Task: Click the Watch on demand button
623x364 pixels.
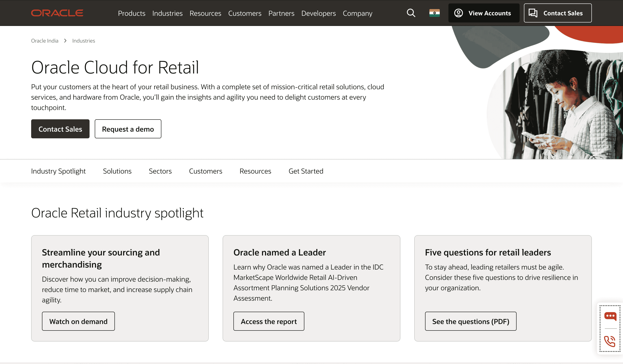Action: click(78, 321)
